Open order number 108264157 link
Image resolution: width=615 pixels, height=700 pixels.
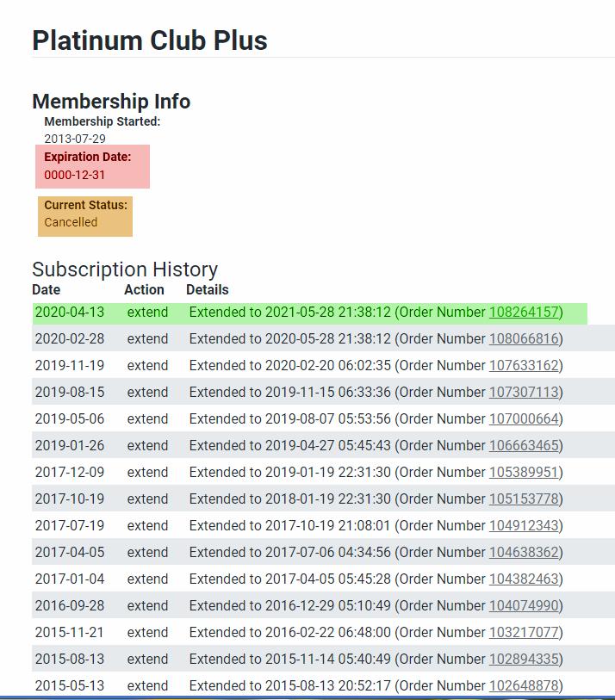tap(524, 313)
